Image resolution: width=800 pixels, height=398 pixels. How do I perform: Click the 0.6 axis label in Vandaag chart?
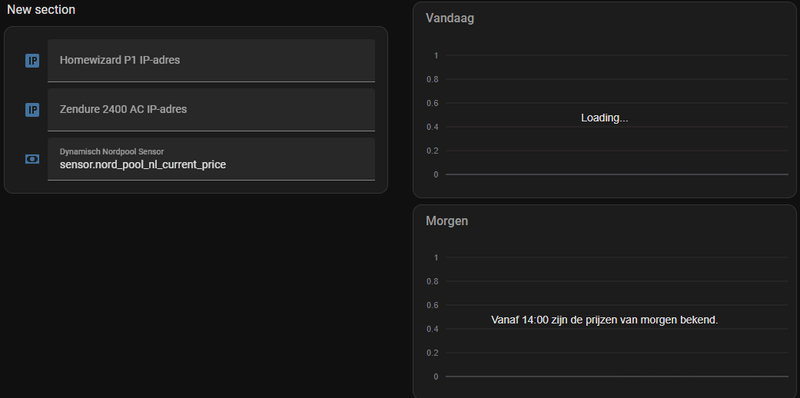432,103
